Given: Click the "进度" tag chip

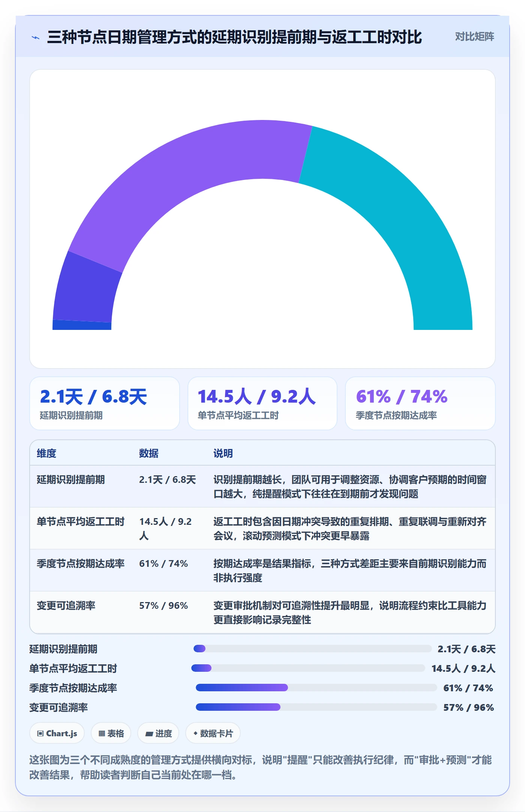Looking at the screenshot, I should coord(158,733).
